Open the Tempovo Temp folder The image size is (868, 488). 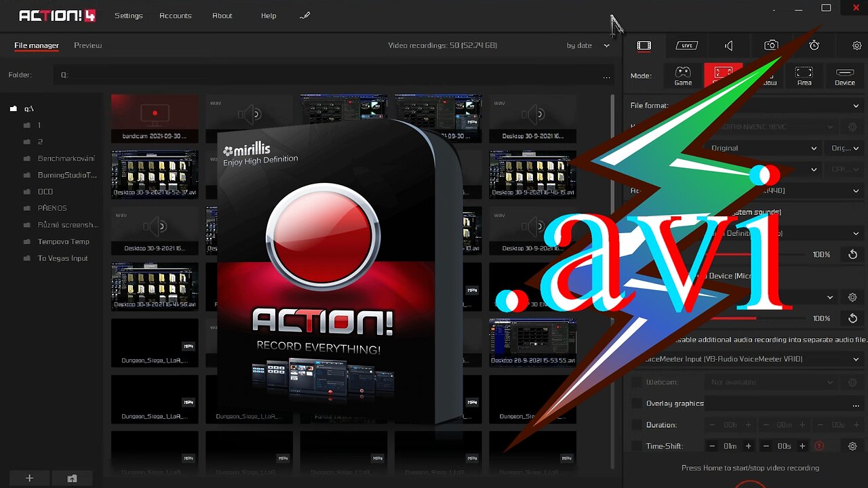coord(63,241)
